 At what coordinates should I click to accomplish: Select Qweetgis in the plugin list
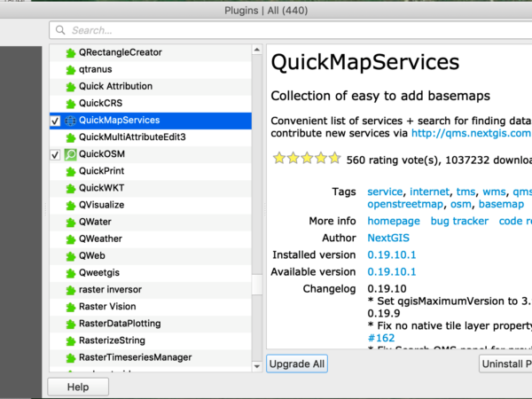[x=151, y=273]
